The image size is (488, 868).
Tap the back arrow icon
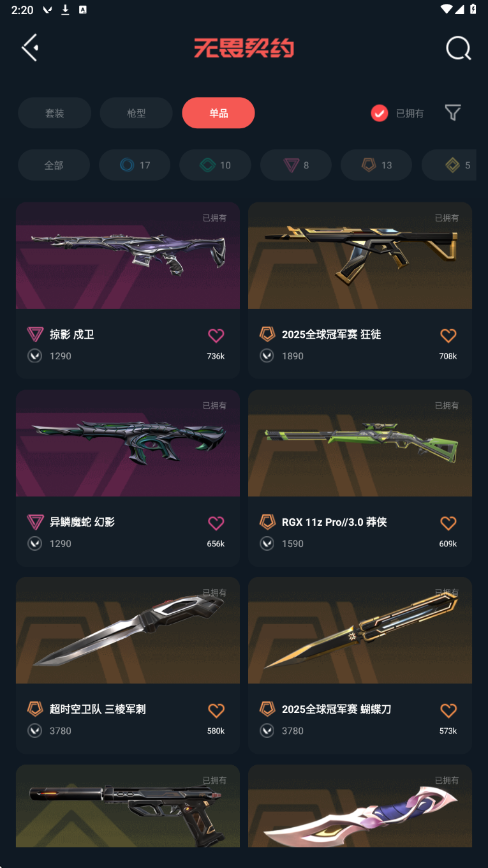coord(30,48)
